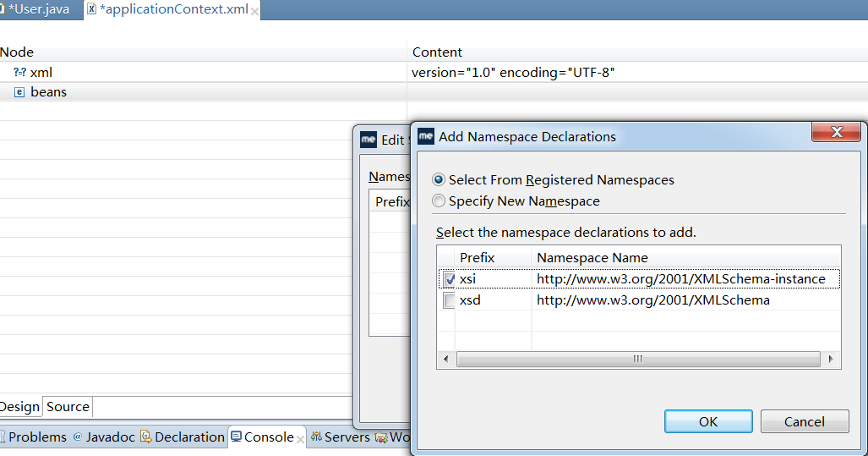Check the xsd namespace checkbox

pos(449,300)
